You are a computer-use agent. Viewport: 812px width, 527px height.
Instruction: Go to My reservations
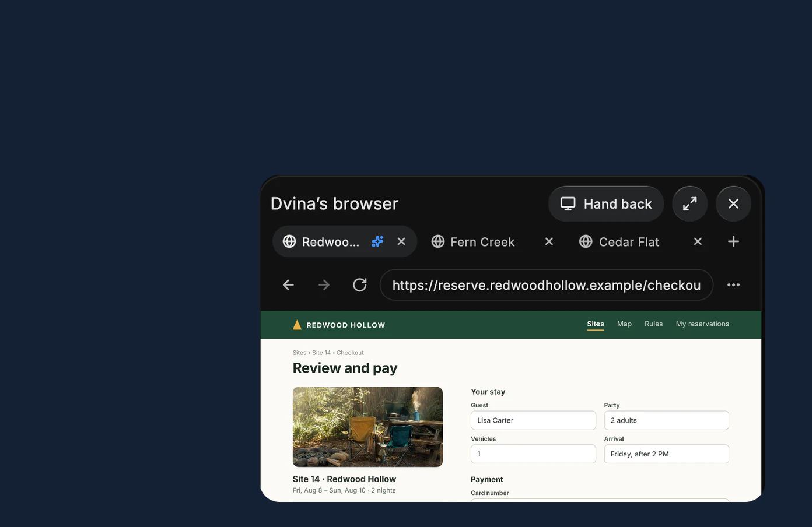click(702, 324)
